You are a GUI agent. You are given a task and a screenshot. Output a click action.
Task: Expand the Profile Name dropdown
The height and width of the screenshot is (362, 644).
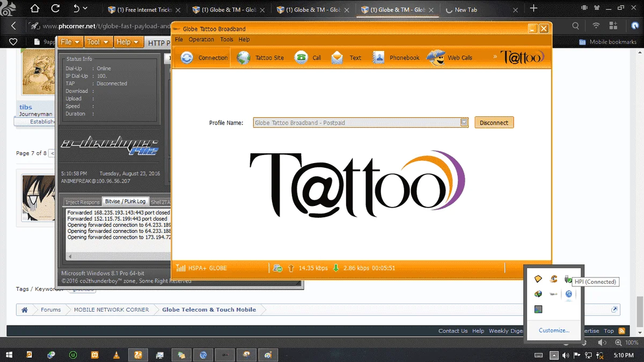click(x=464, y=123)
